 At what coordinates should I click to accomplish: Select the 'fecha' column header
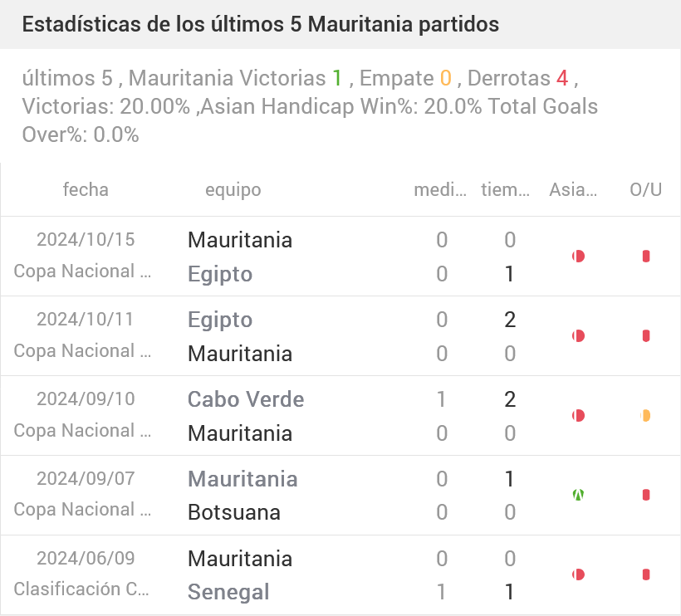point(86,190)
